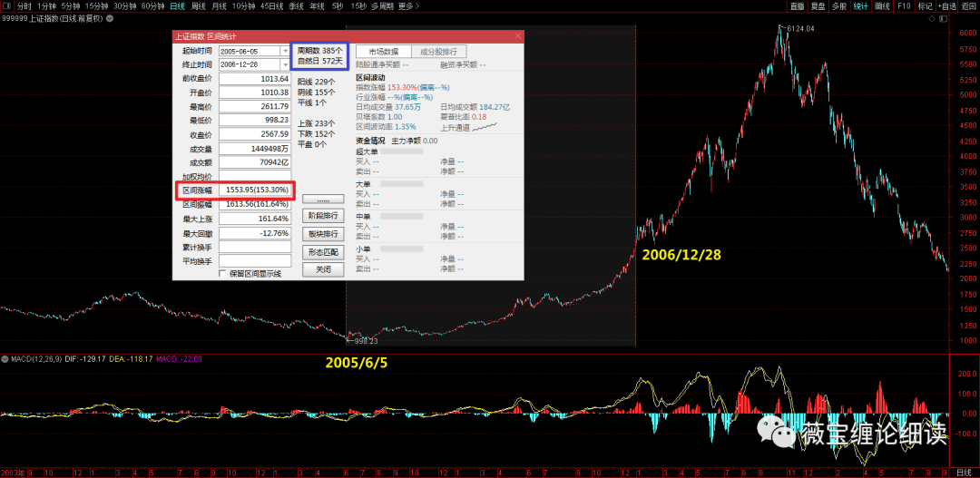The image size is (980, 478).
Task: Switch to the 市场数据 tab
Action: point(383,51)
